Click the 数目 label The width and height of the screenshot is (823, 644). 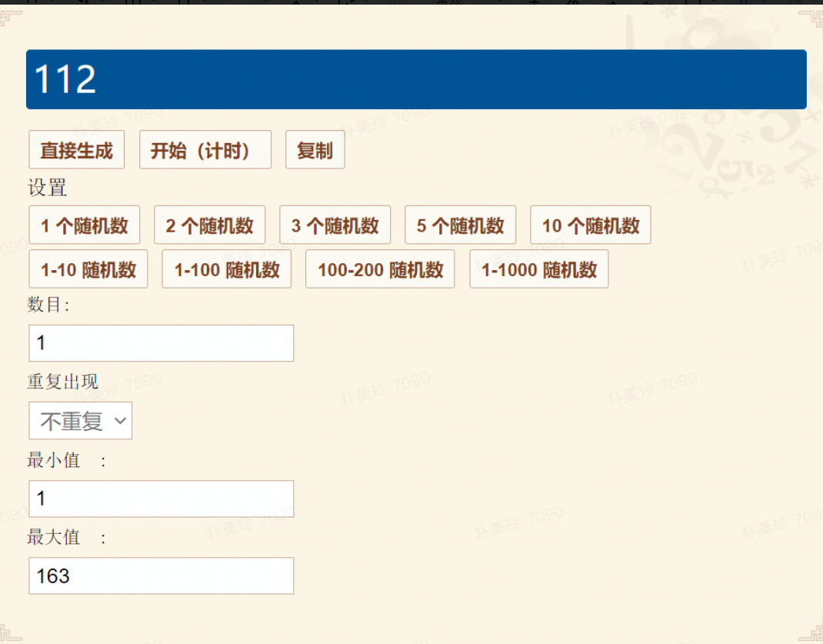[x=48, y=305]
